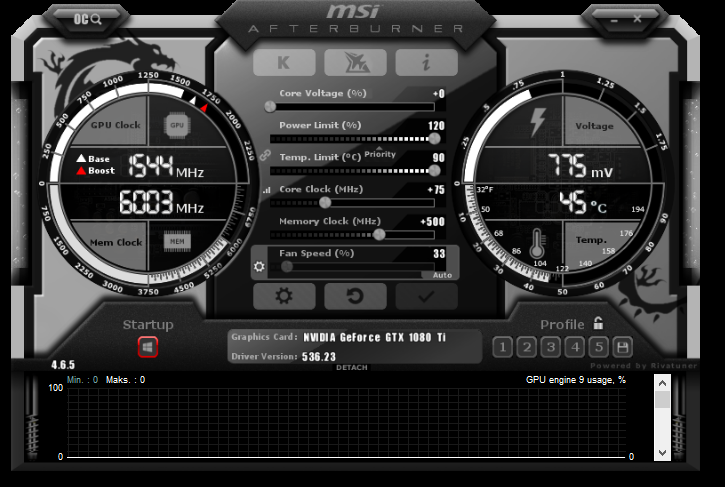Save profile with floppy disk icon
Screen dimensions: 725x487
coord(622,347)
